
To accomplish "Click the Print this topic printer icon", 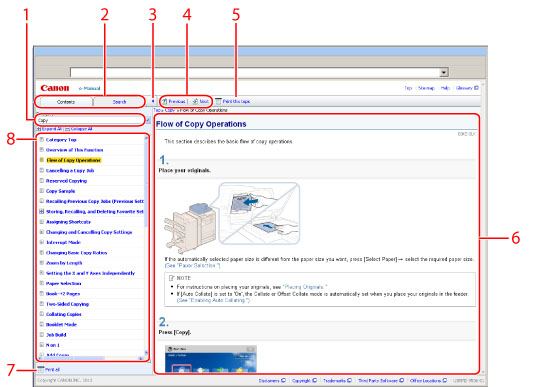I will click(x=218, y=101).
